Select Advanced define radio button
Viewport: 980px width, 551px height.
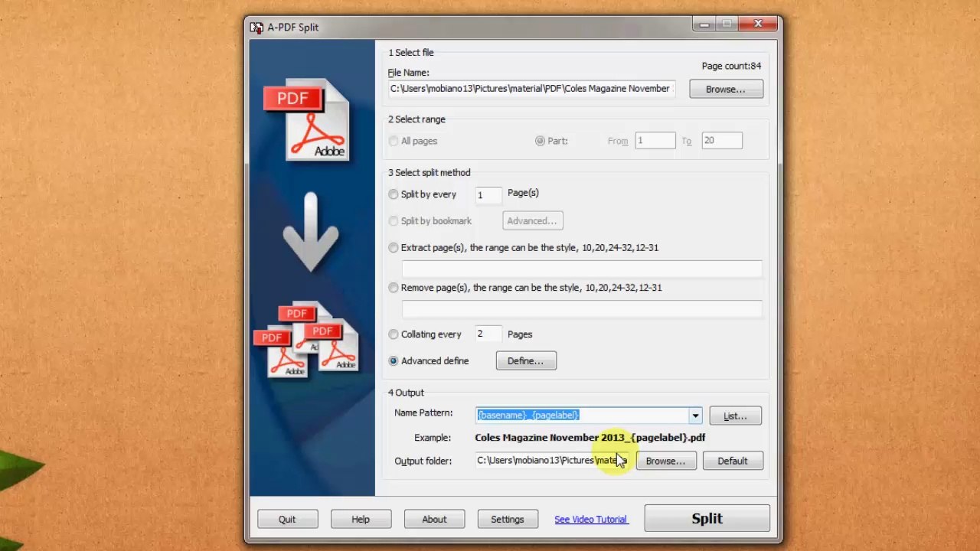394,361
